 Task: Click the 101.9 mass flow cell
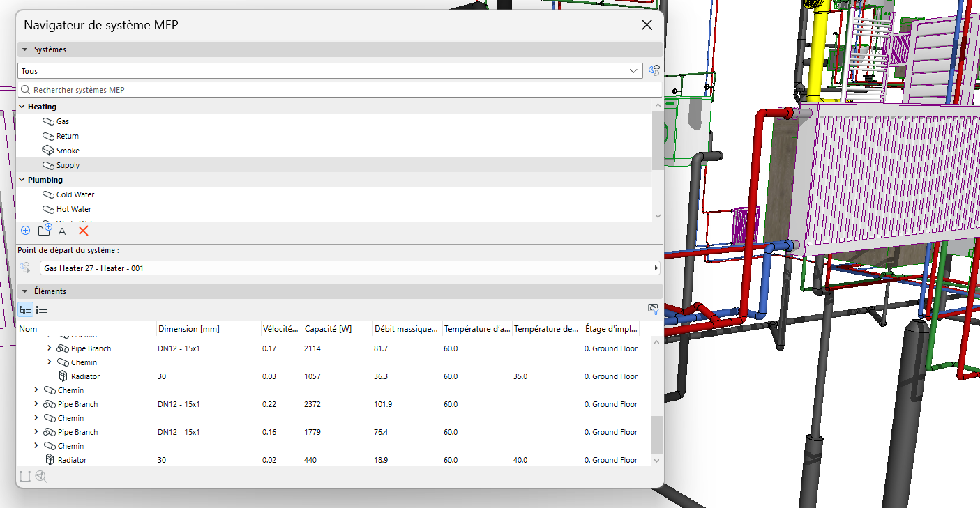[383, 404]
